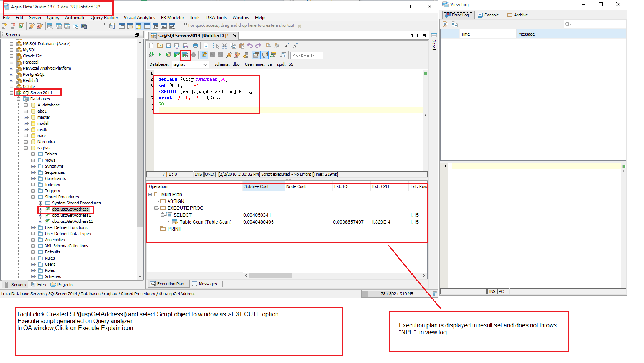The width and height of the screenshot is (644, 363).
Task: Click the Message column header in View Log
Action: tap(571, 34)
